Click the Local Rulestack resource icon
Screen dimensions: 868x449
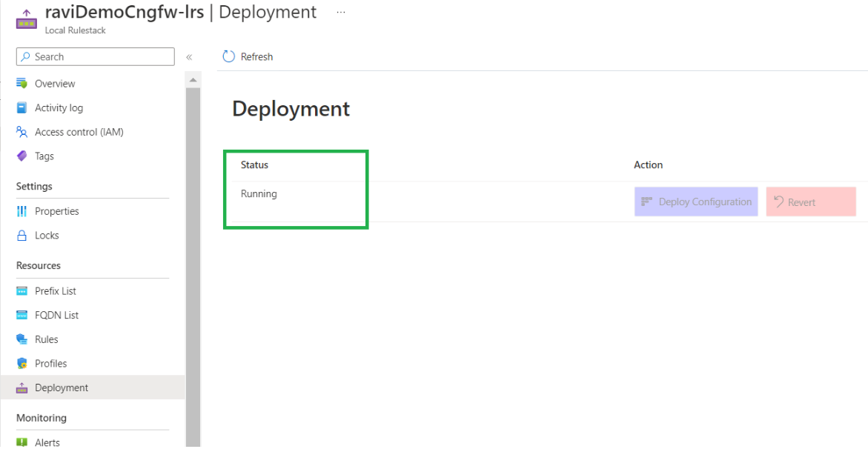(x=27, y=19)
